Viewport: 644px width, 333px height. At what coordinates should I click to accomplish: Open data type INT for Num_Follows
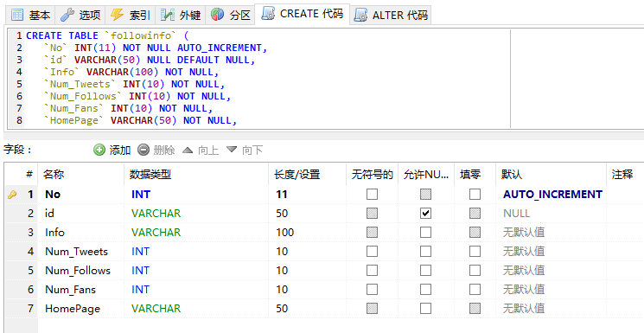point(140,271)
